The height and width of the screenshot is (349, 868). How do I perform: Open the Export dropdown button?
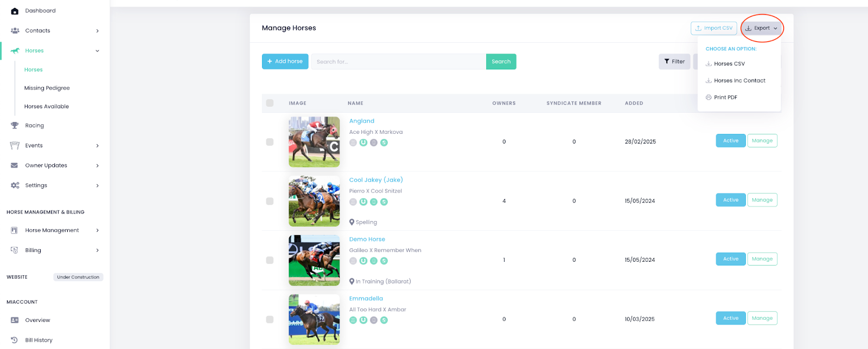(x=761, y=28)
